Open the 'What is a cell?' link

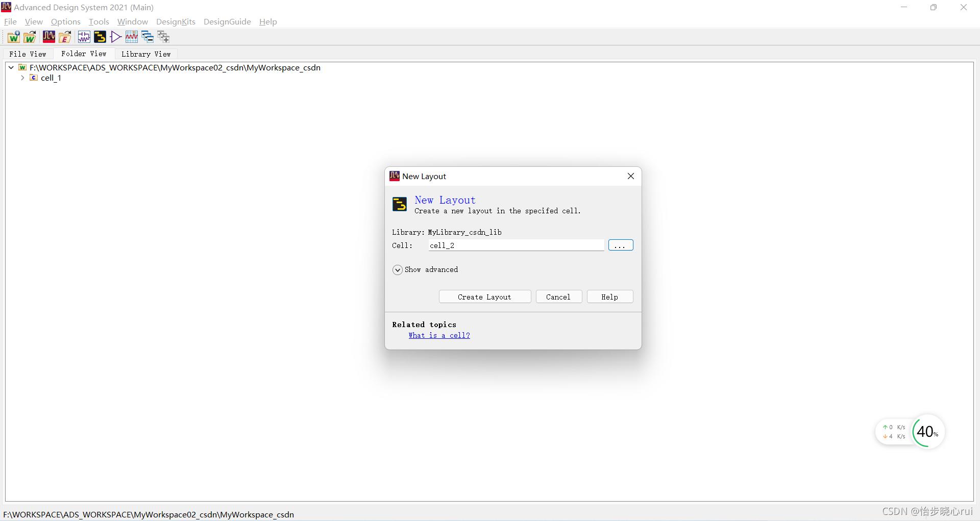439,335
